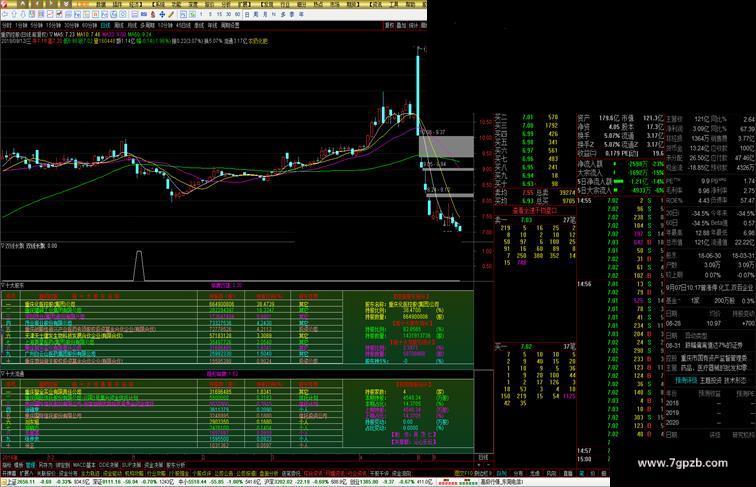Switch to the 5分钟 period tab

[36, 25]
